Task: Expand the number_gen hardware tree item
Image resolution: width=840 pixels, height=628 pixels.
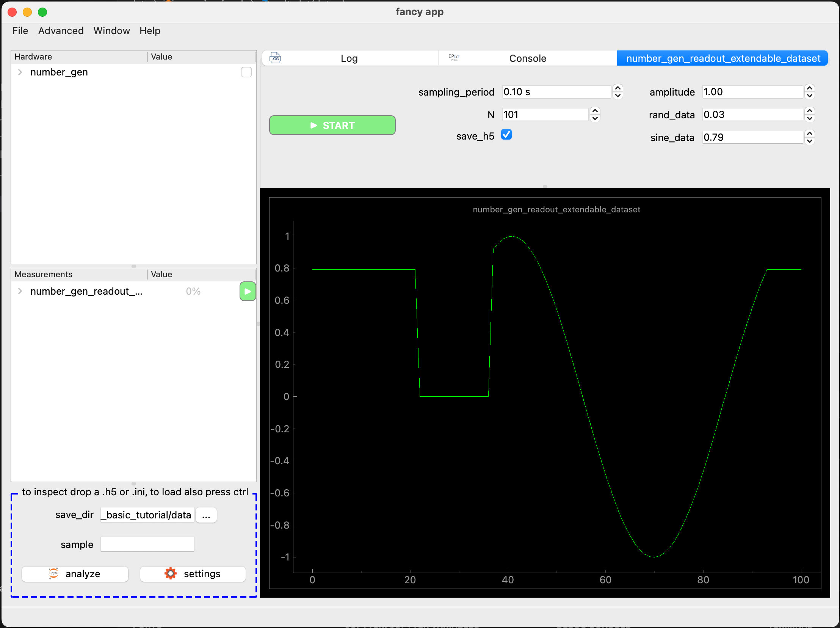Action: [x=20, y=72]
